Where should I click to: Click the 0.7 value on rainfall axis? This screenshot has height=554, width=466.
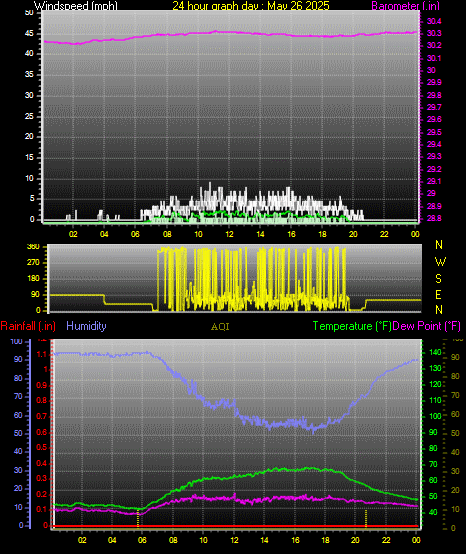(42, 417)
